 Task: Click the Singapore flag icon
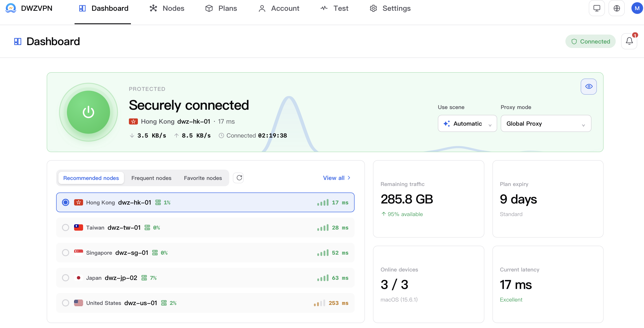coord(78,253)
